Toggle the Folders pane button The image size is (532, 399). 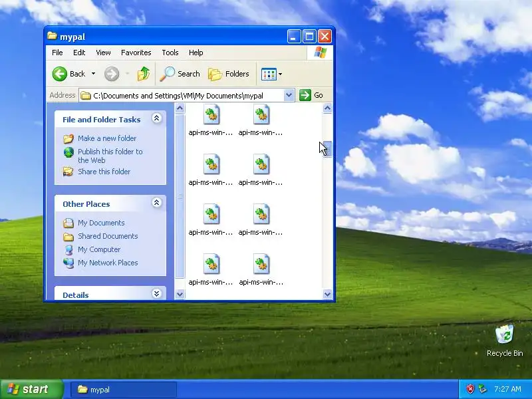click(x=229, y=74)
